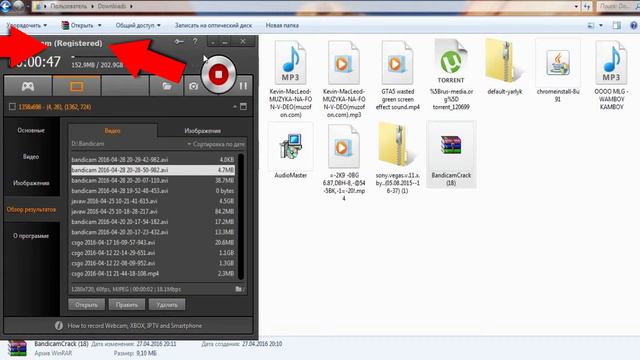Click the Удалить button
640x360 pixels.
[167, 304]
